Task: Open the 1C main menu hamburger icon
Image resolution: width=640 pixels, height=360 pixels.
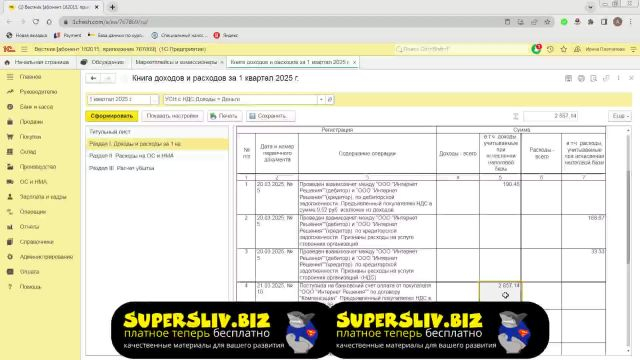Action: [24, 49]
